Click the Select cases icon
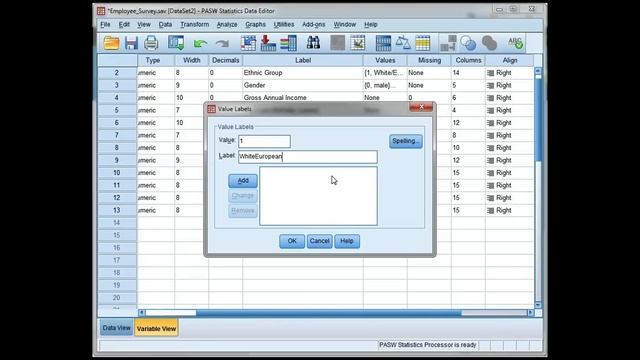 tap(423, 43)
